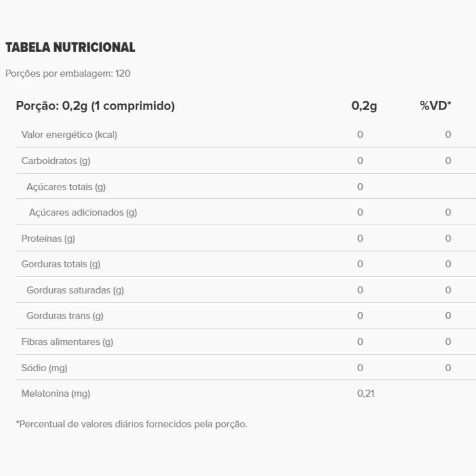
Task: Click the %VD value for Sódio
Action: click(x=448, y=368)
